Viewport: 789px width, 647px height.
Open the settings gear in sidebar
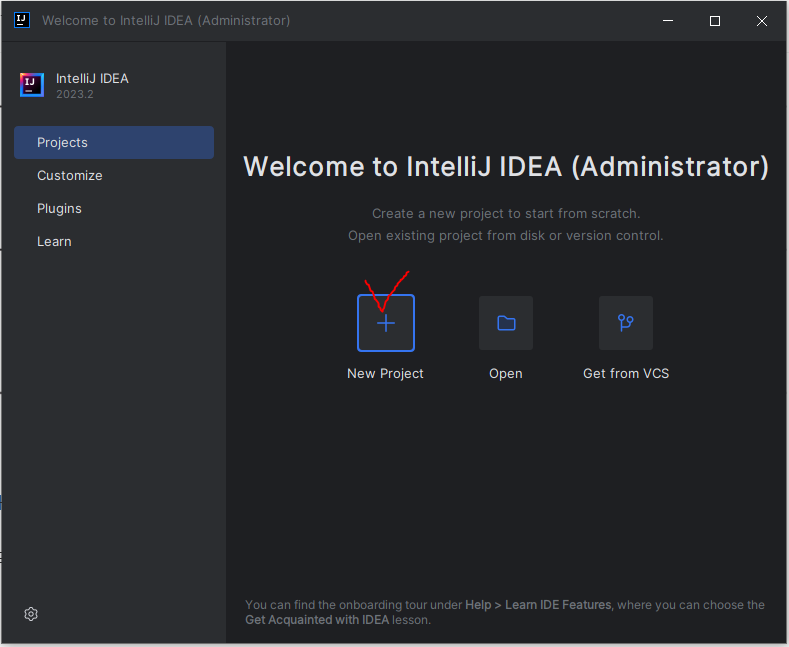pos(31,614)
